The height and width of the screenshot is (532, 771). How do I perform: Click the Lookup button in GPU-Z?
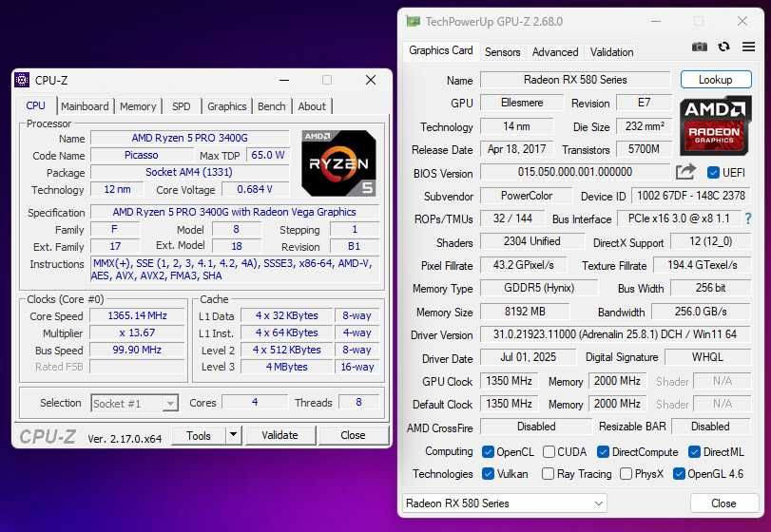[x=716, y=80]
